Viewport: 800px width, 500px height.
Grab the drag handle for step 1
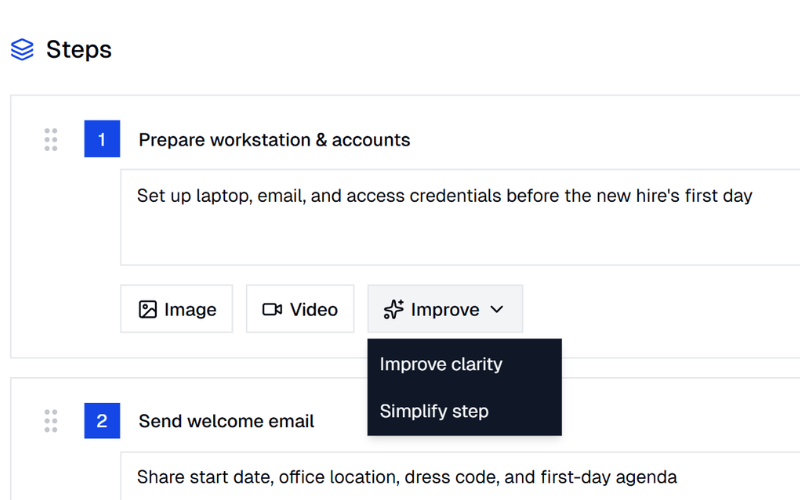point(51,140)
